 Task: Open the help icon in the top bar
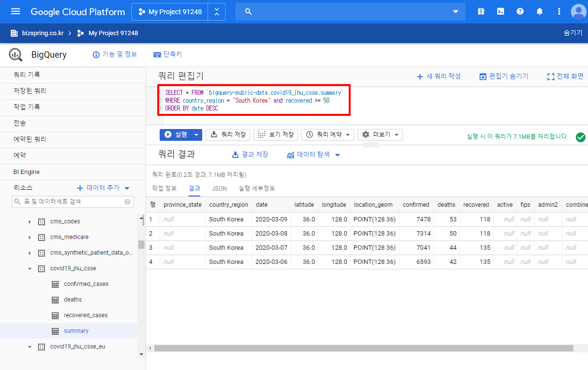(520, 11)
